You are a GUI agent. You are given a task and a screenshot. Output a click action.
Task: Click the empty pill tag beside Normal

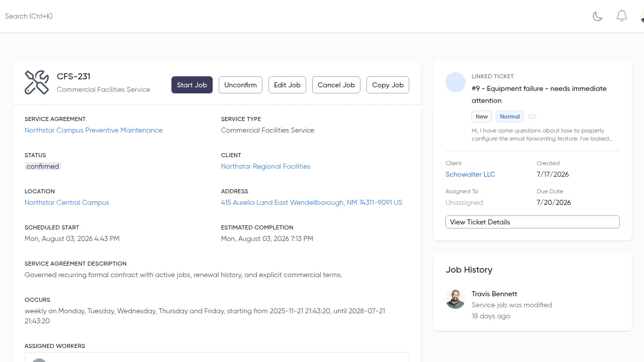click(x=532, y=116)
